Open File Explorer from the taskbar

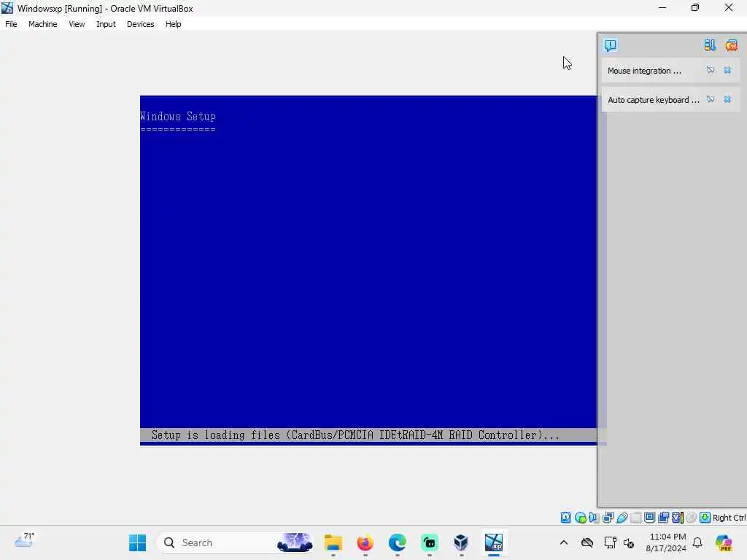(x=333, y=542)
